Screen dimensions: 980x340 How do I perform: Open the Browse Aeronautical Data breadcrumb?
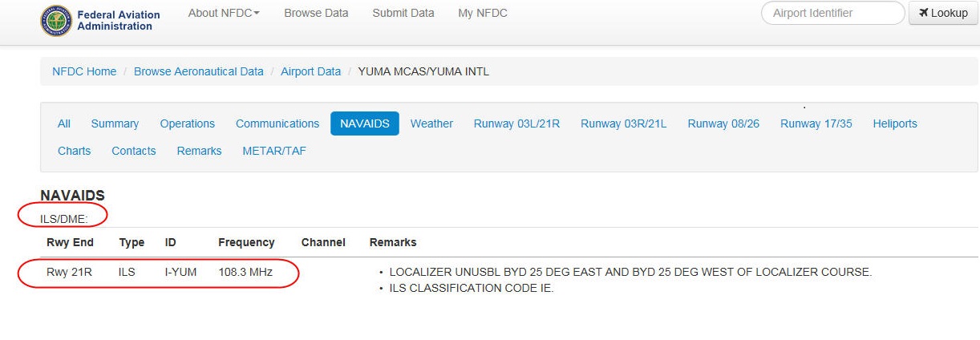point(199,71)
